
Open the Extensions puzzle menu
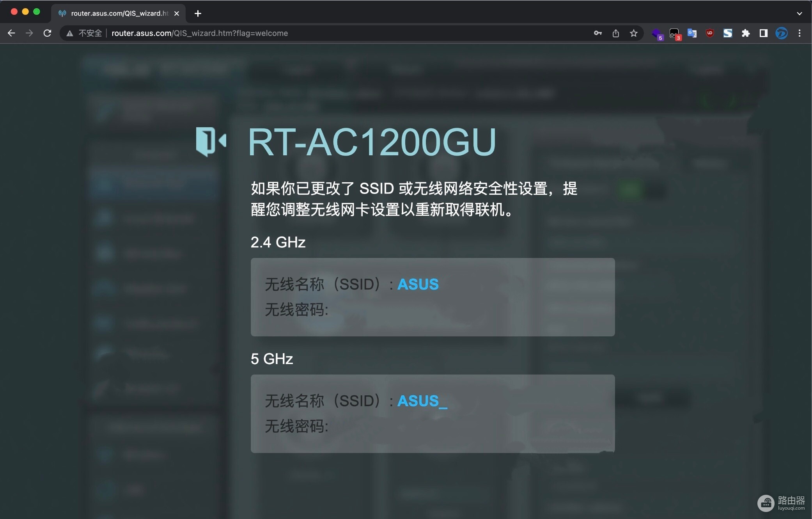tap(746, 33)
